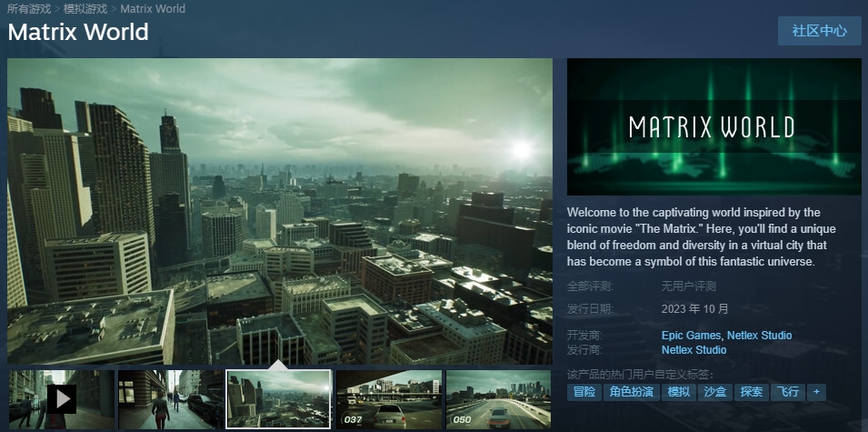Click the 无用户评测 review summary text
The image size is (868, 432).
click(689, 286)
